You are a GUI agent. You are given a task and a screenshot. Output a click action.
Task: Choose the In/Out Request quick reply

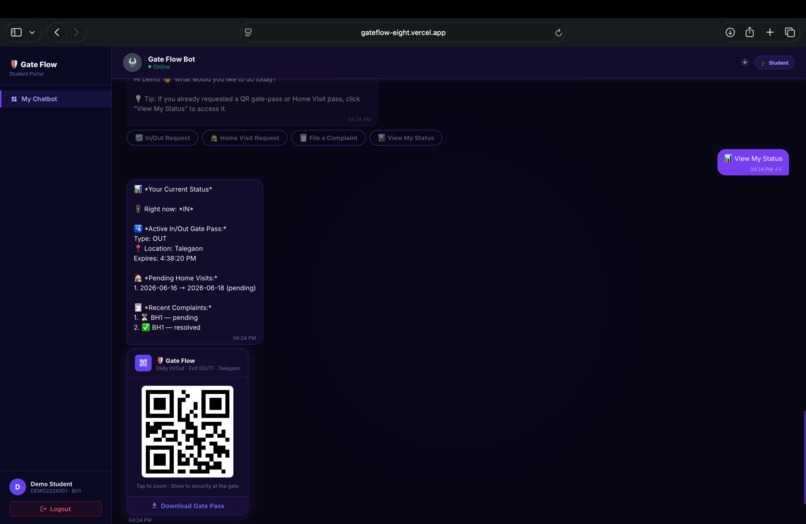click(162, 138)
